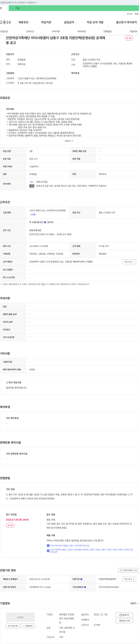Viewport: 139px width, 644px height.
Task: Click the 해당없음 severance pay value
Action: pos(103,254)
